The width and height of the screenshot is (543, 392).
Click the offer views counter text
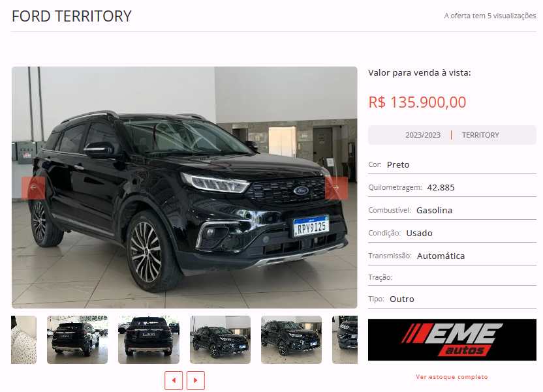(x=490, y=16)
